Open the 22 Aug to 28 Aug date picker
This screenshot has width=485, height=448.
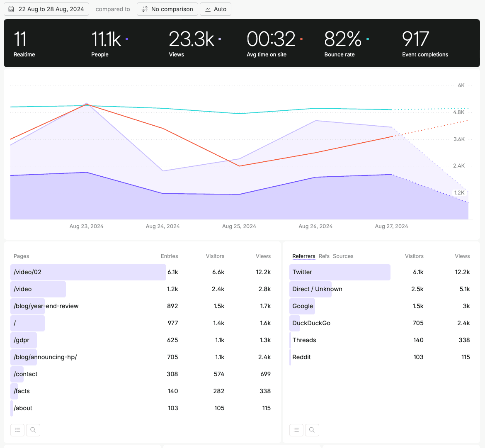coord(46,9)
